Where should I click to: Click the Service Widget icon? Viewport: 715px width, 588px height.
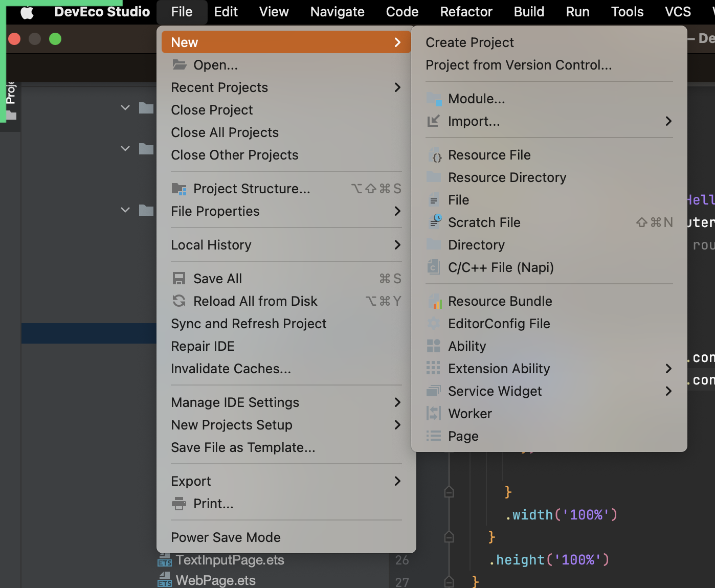tap(434, 391)
